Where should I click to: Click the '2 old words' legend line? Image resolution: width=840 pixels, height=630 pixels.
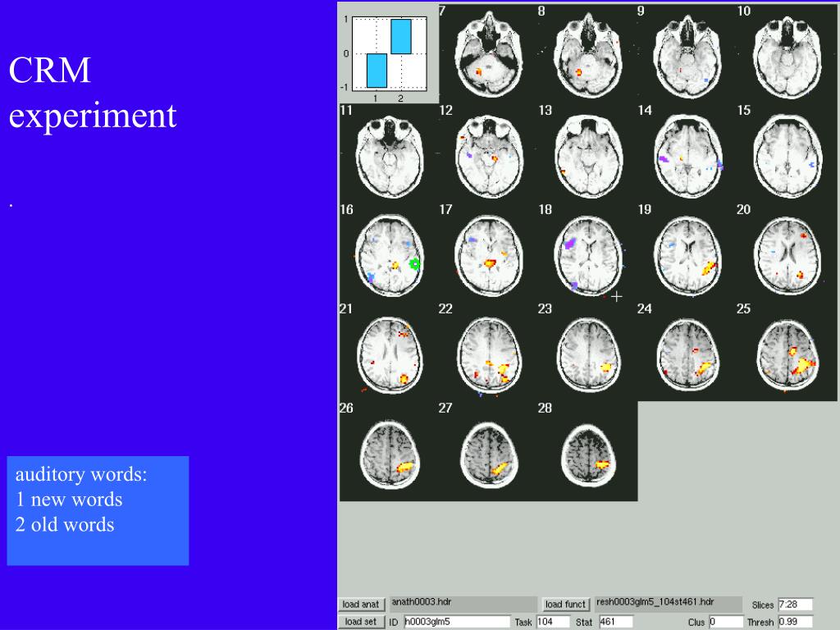[x=65, y=524]
